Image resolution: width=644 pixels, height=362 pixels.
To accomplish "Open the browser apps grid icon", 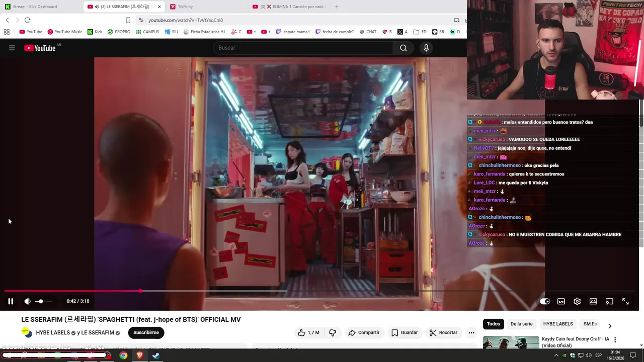I will [7, 32].
